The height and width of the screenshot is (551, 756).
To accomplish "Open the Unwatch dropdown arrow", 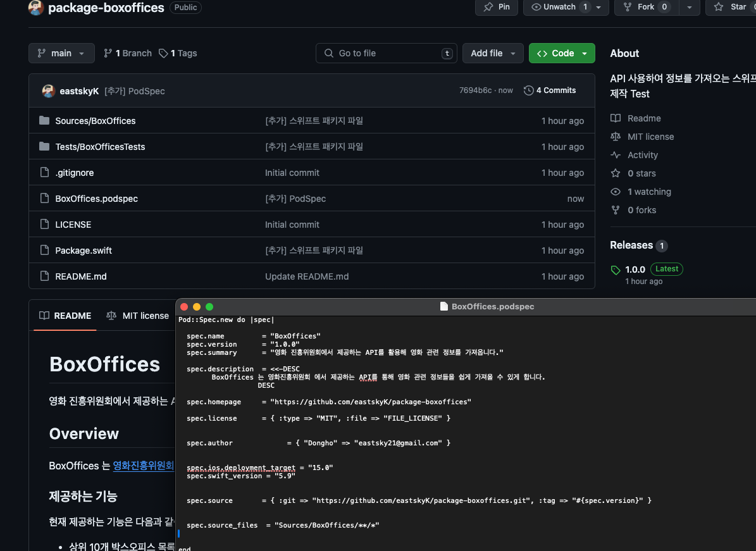I will [x=598, y=7].
